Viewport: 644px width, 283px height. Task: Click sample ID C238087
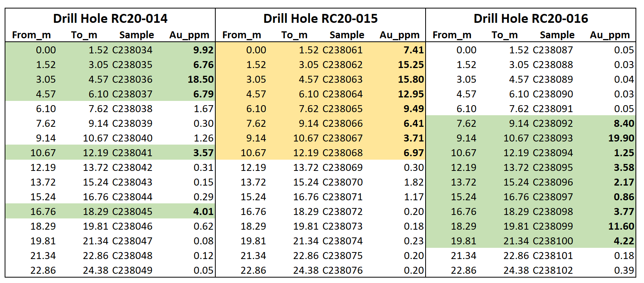553,50
